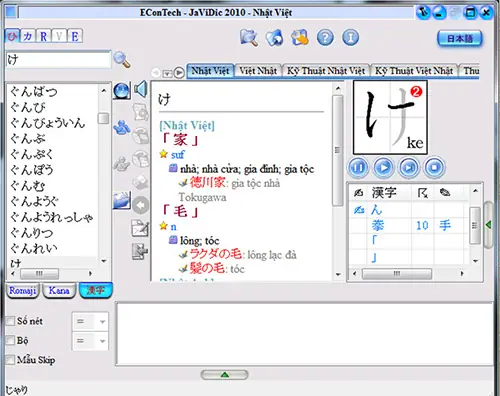
Task: Click the import document arrow icon
Action: [x=140, y=252]
